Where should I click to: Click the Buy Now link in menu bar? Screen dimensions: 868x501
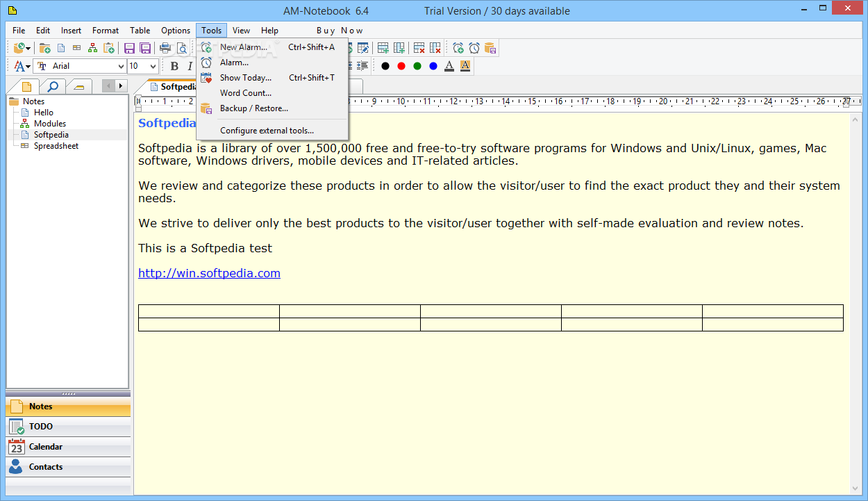[x=340, y=31]
